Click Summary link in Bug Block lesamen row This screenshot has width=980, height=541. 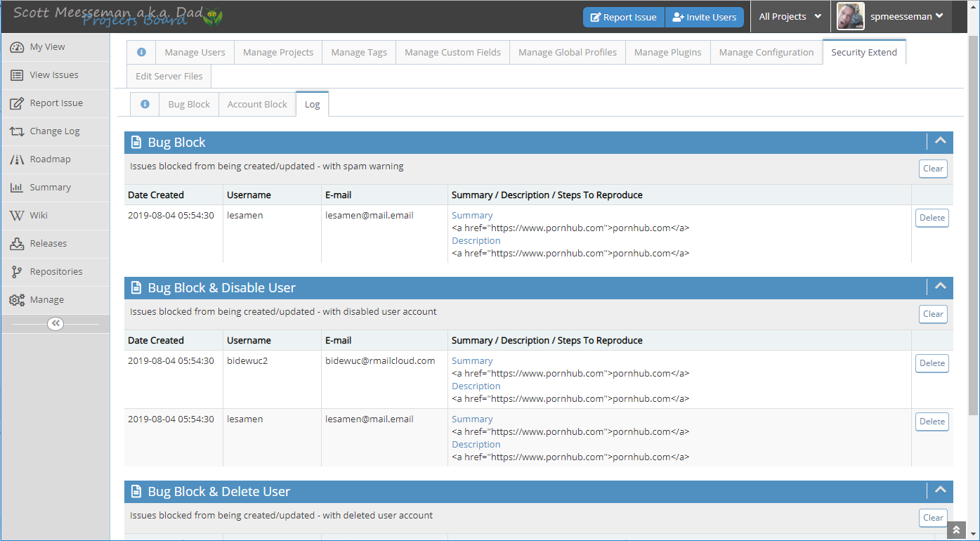point(472,216)
